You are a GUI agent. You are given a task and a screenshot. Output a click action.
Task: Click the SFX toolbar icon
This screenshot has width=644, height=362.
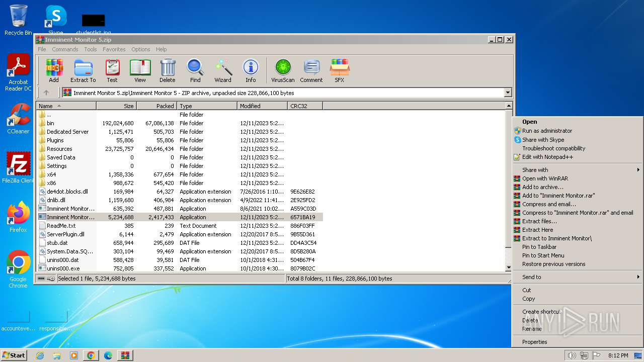pyautogui.click(x=340, y=71)
